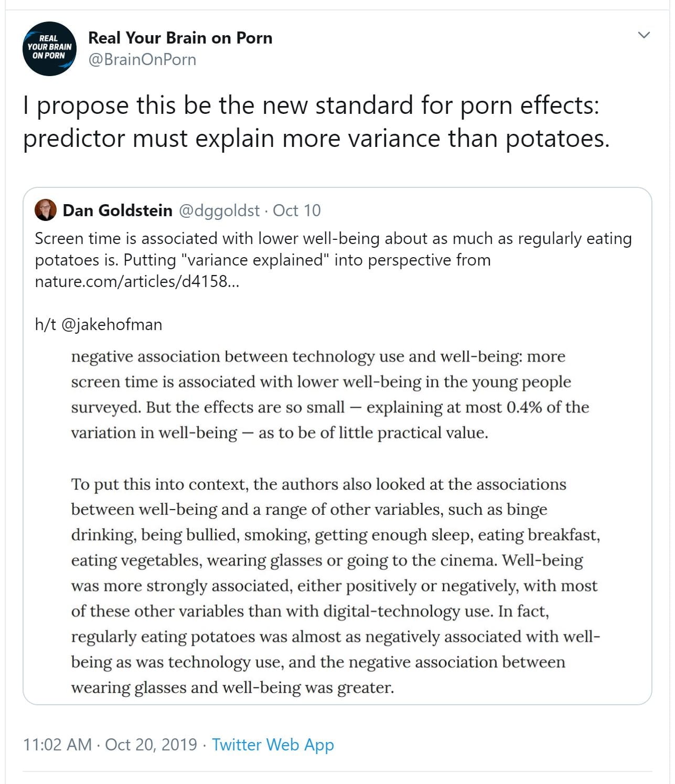Viewport: 675px width, 784px height.
Task: Click the "11:02 AM · Oct 20, 2019" timestamp
Action: (110, 745)
